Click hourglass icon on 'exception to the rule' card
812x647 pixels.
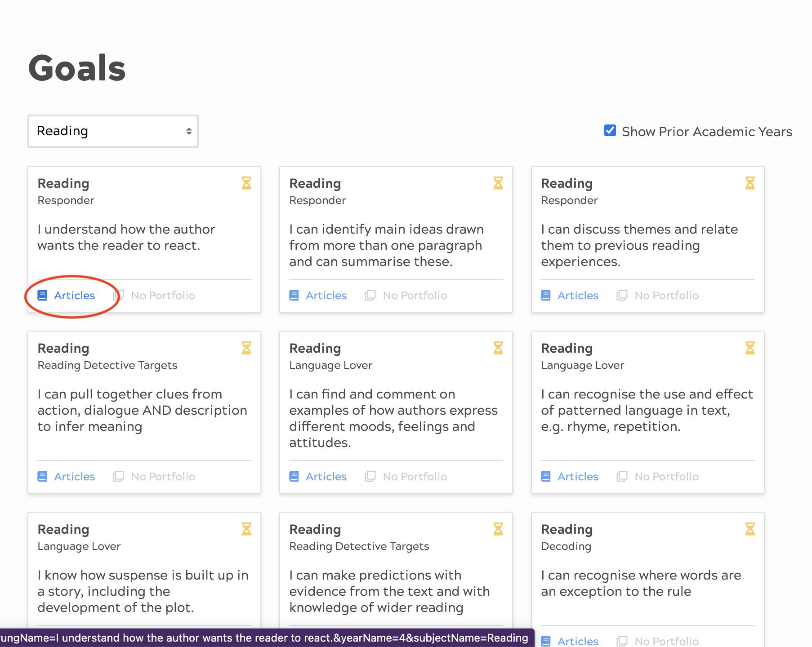coord(750,529)
